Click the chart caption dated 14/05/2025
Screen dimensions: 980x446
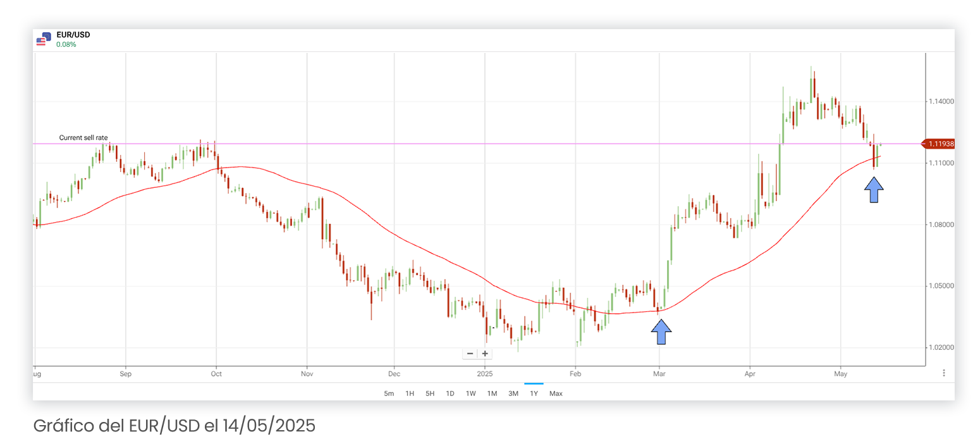(174, 426)
